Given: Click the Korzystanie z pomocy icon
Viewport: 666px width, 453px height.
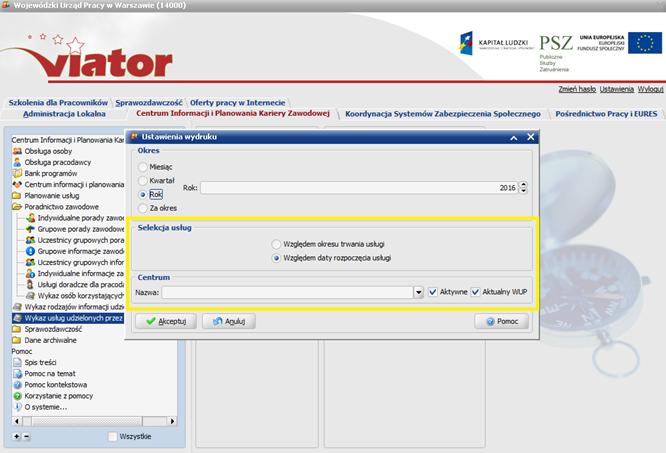Looking at the screenshot, I should [17, 396].
